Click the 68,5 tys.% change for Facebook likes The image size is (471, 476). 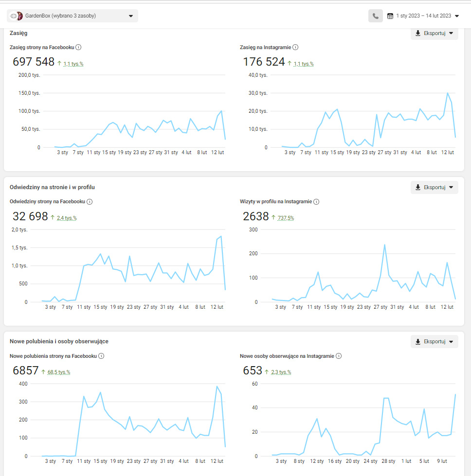point(59,372)
